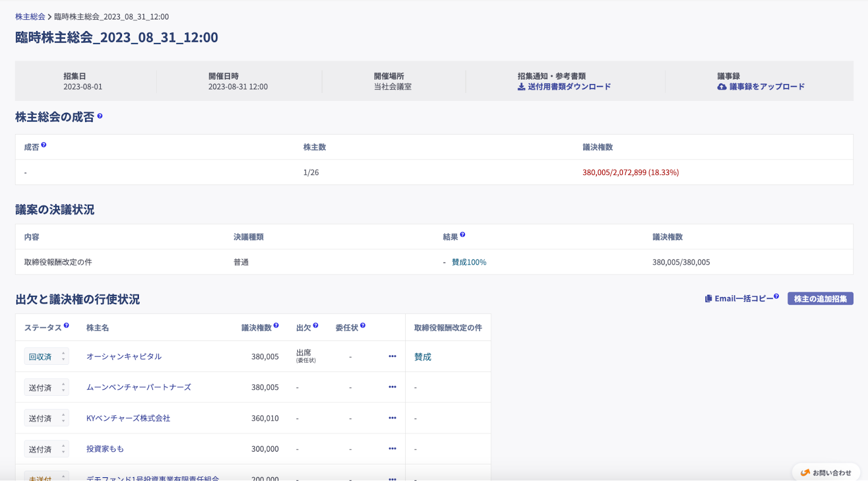Open more options for ムーンベンチャーパートナーズ row

[392, 387]
